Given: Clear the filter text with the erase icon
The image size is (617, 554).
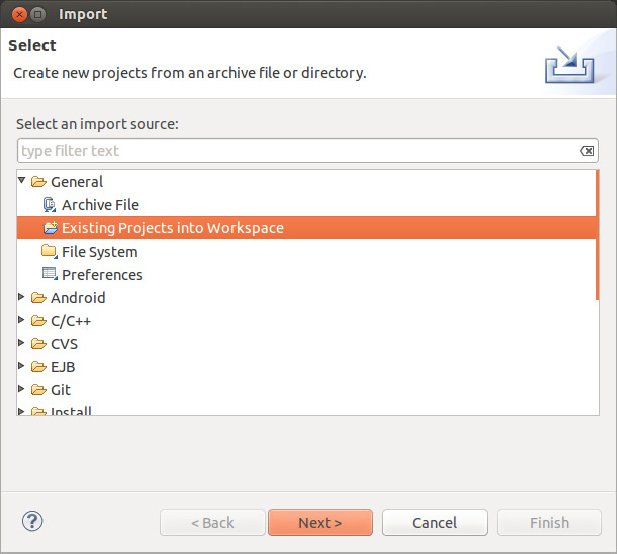Looking at the screenshot, I should pos(587,151).
